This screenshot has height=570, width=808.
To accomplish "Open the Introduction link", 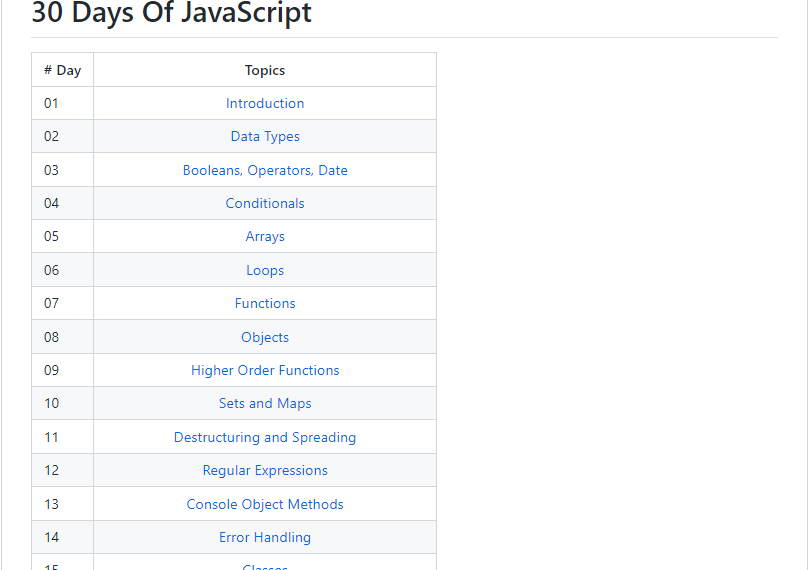I will pyautogui.click(x=265, y=103).
